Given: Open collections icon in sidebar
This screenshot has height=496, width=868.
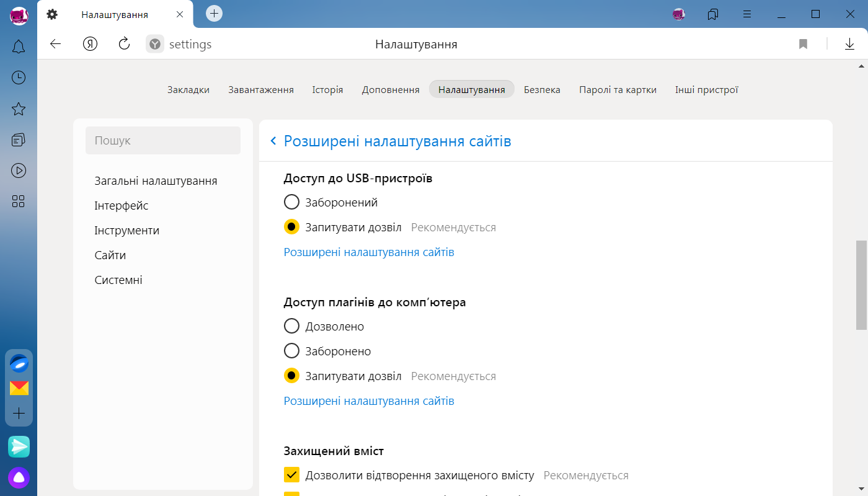Looking at the screenshot, I should point(19,139).
